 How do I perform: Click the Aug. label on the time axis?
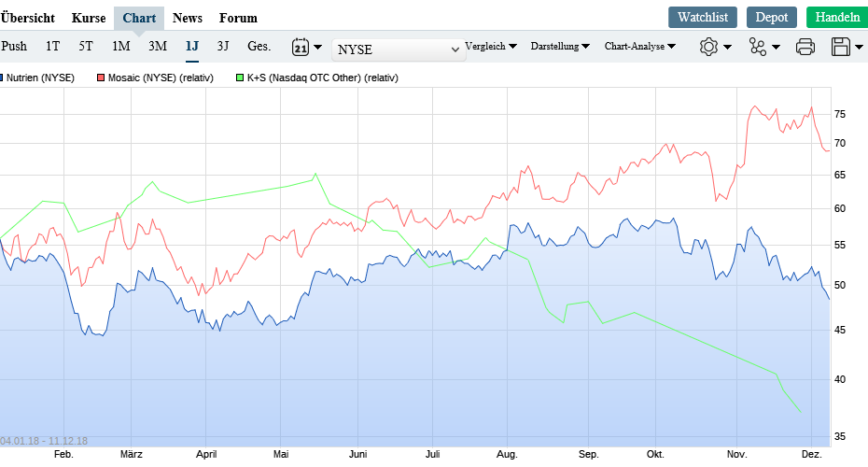[507, 454]
